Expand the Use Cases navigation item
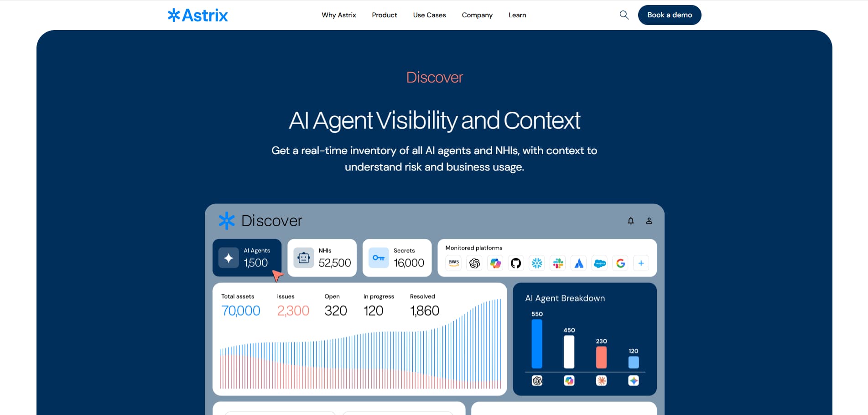 pos(429,15)
